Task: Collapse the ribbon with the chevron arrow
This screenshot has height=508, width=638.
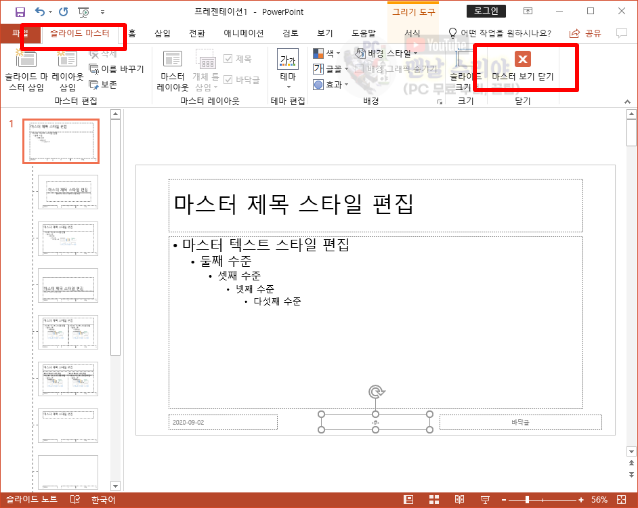Action: pos(627,102)
